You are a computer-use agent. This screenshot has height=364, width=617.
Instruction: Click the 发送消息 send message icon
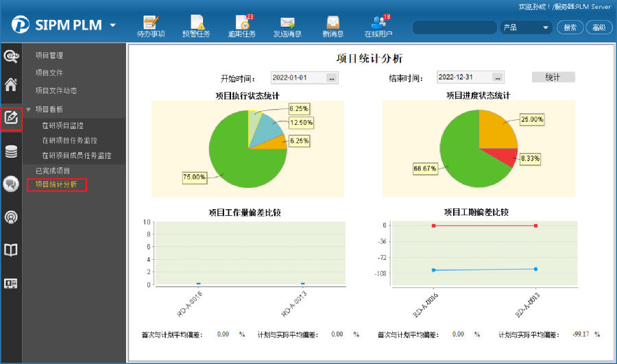[x=287, y=25]
